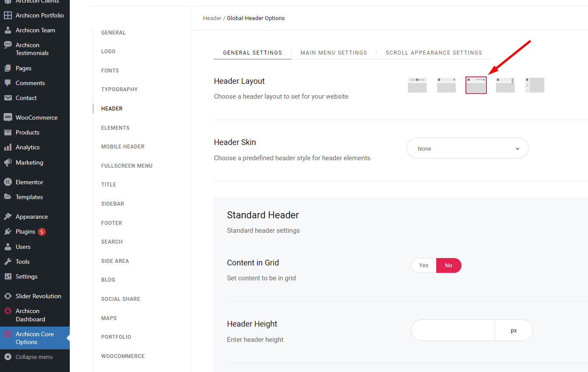Click the Comments bubble icon
This screenshot has width=588, height=372.
tap(7, 83)
